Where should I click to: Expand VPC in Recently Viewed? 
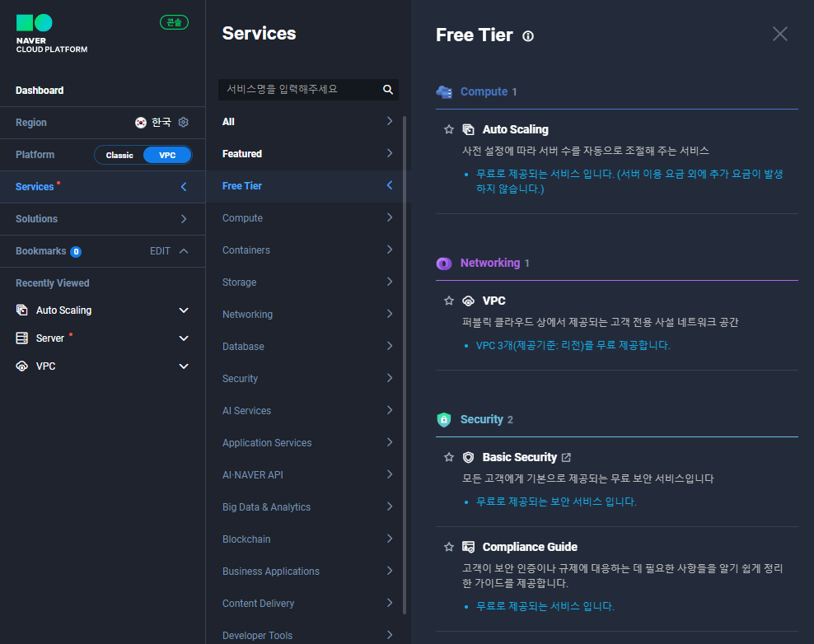[x=183, y=366]
